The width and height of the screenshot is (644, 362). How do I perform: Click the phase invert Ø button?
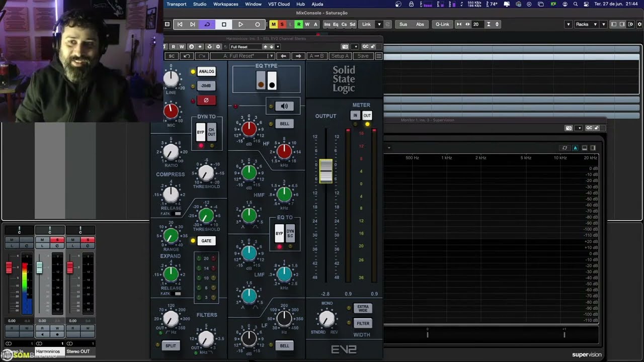coord(206,100)
